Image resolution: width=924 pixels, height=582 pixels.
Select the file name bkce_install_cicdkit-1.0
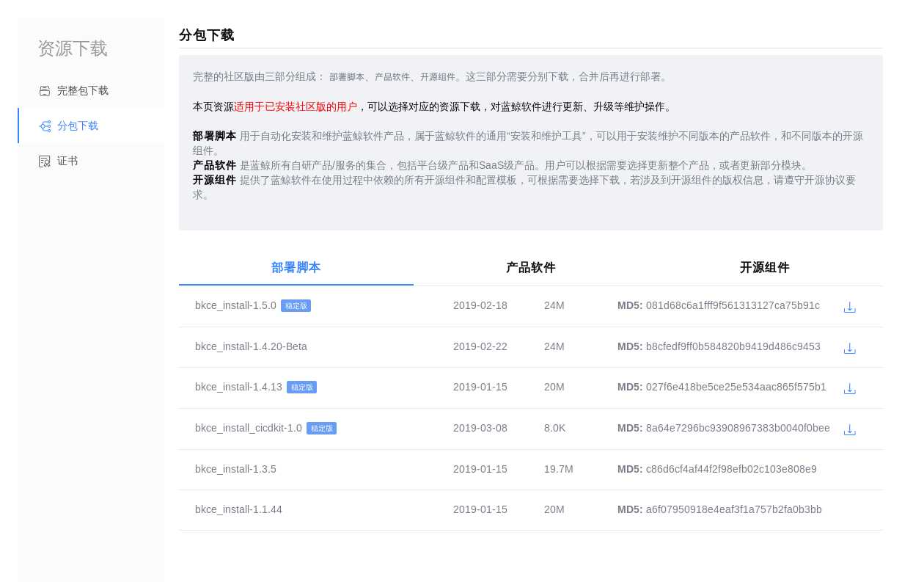click(x=249, y=428)
